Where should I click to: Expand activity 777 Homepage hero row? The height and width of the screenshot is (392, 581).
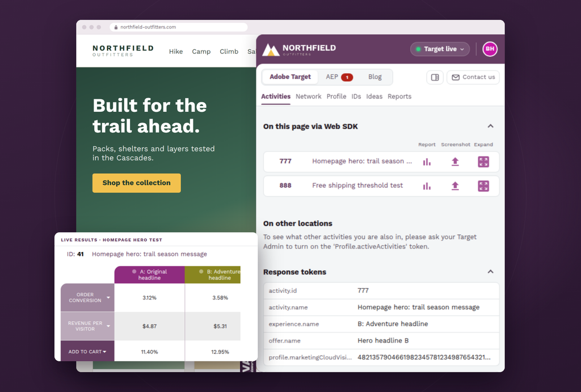click(483, 162)
